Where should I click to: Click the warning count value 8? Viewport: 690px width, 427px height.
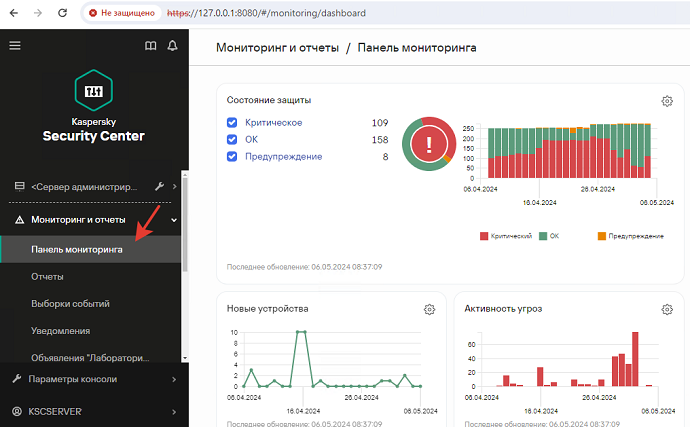point(385,157)
